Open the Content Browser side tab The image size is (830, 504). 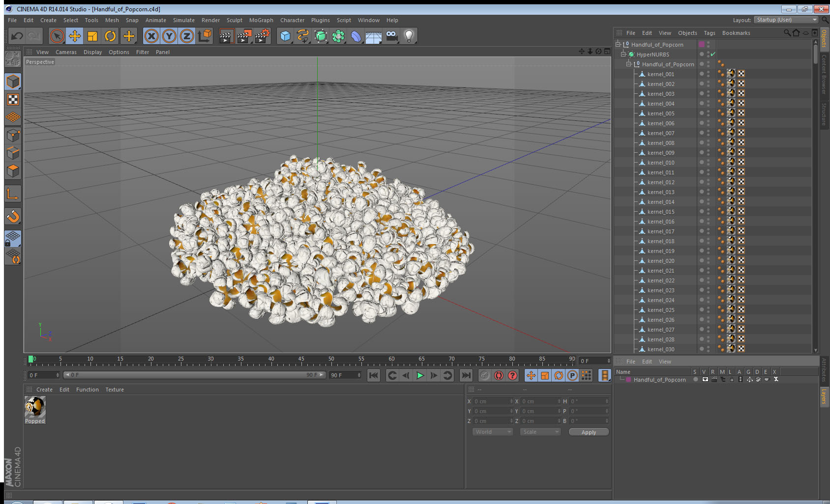[x=824, y=74]
